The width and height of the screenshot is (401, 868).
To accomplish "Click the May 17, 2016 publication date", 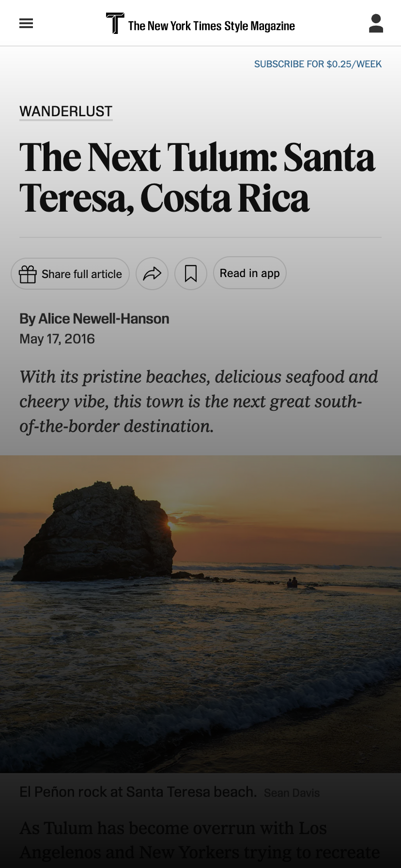I will (x=57, y=339).
